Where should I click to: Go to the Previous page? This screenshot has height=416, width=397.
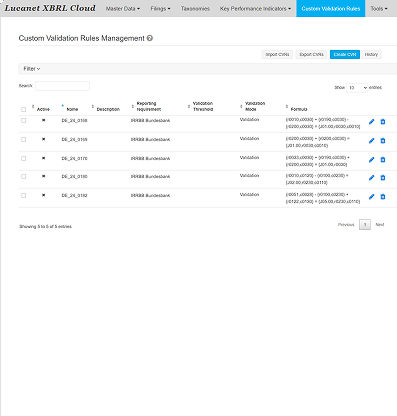click(x=346, y=225)
